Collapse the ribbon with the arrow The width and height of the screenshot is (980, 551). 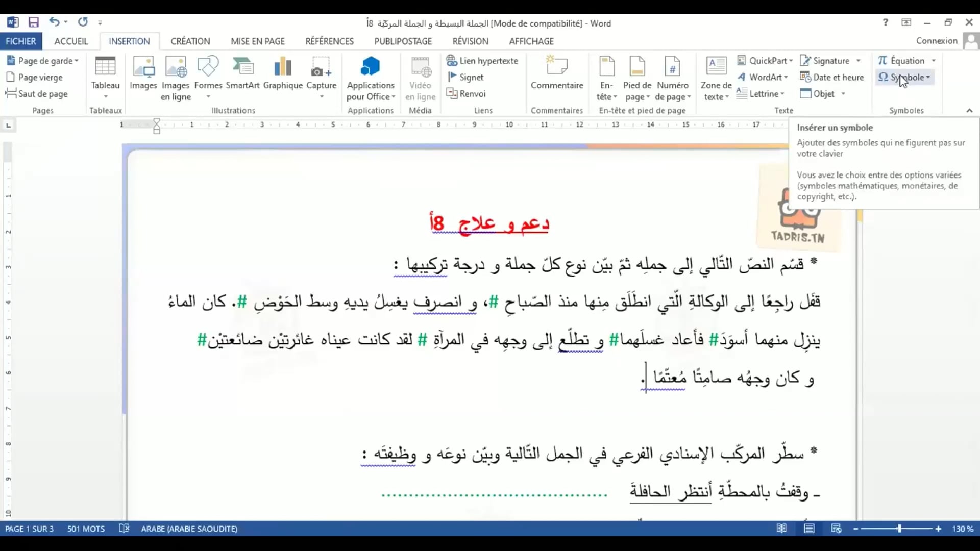(x=969, y=110)
